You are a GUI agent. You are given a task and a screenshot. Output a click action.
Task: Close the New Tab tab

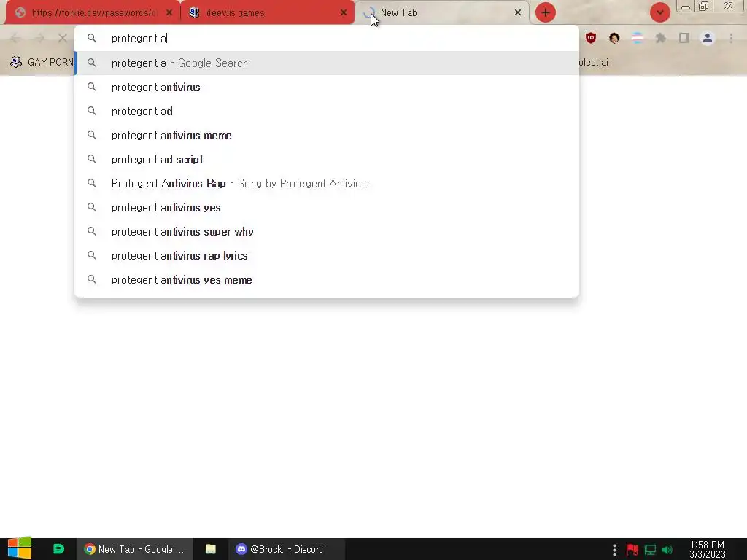click(x=518, y=13)
